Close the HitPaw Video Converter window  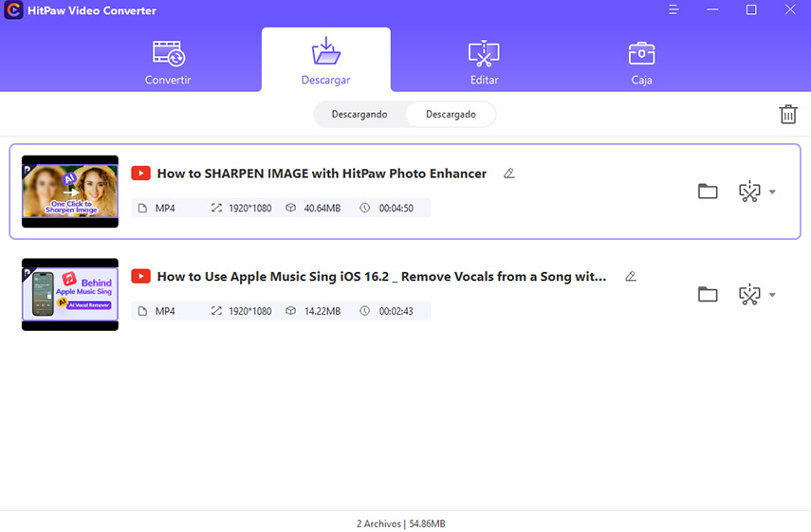790,9
